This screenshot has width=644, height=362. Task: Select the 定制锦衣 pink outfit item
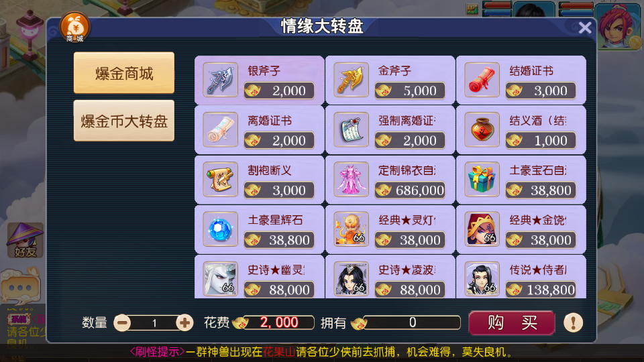pos(390,180)
